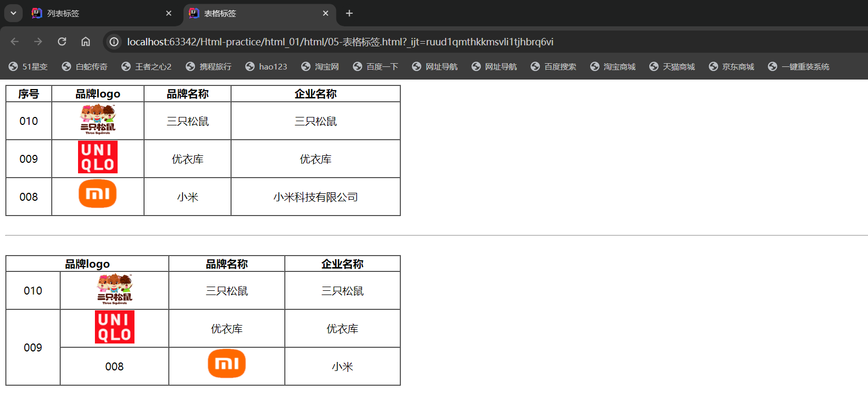868x412 pixels.
Task: Click the 品牌名称 header in the first table
Action: tap(188, 94)
